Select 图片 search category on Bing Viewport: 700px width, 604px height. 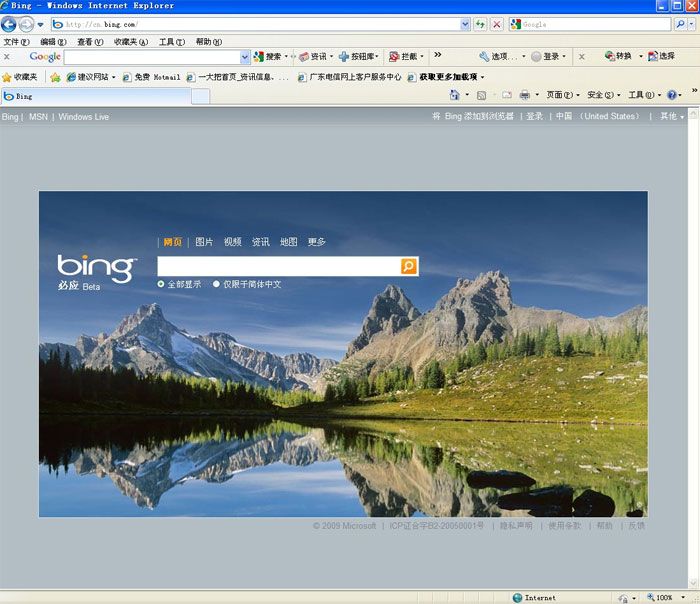[204, 242]
